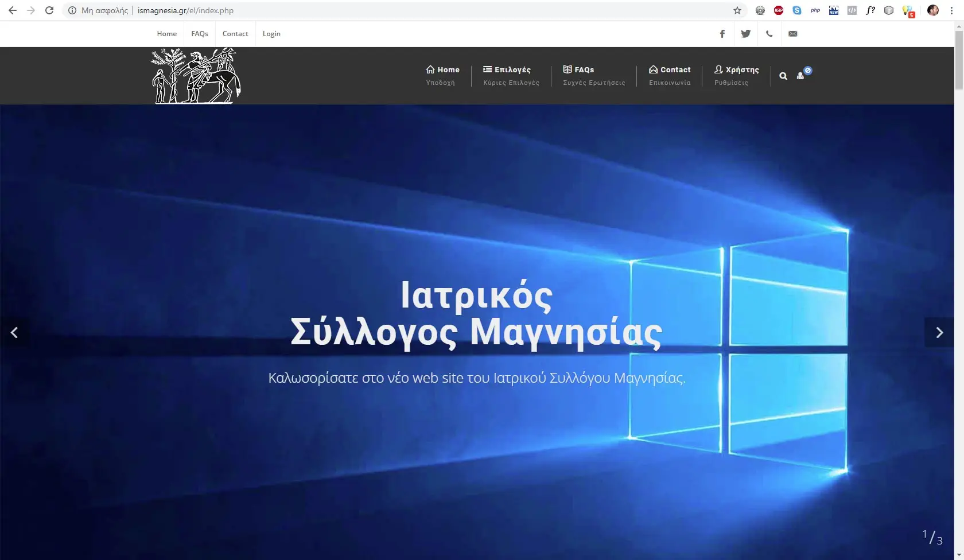Open the Twitter bird icon link
Screen dimensions: 964x560
pos(746,34)
